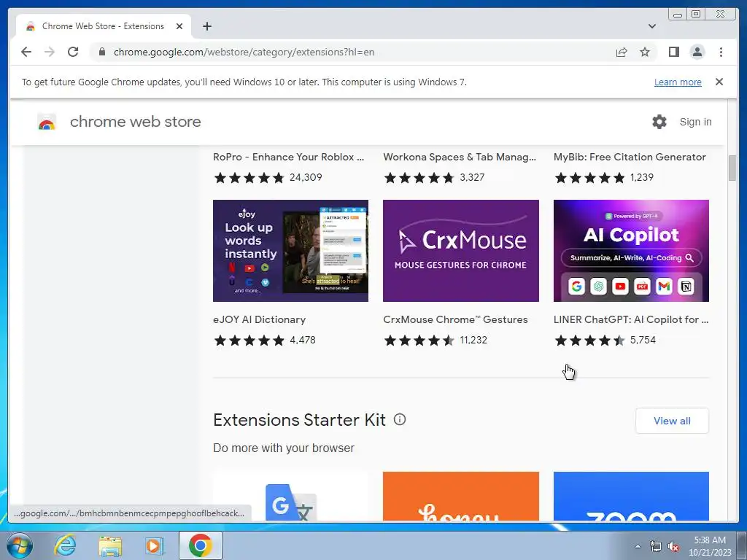
Task: Show hidden system tray icons
Action: tap(638, 546)
